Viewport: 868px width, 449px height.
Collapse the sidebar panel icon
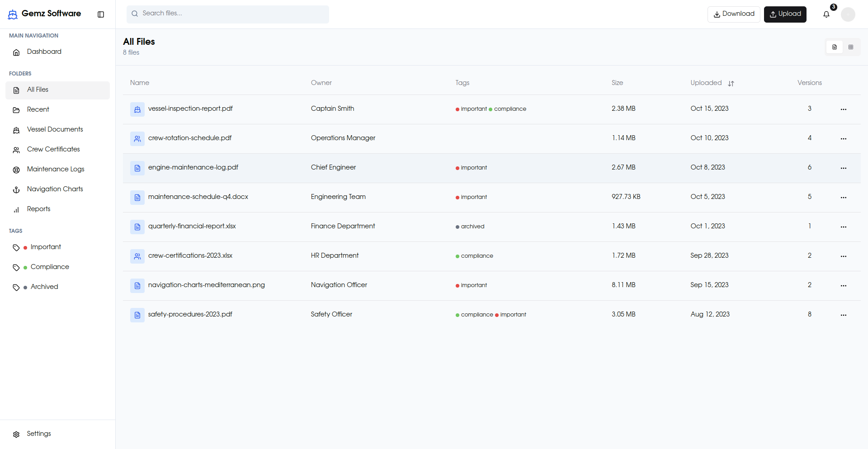pos(101,14)
